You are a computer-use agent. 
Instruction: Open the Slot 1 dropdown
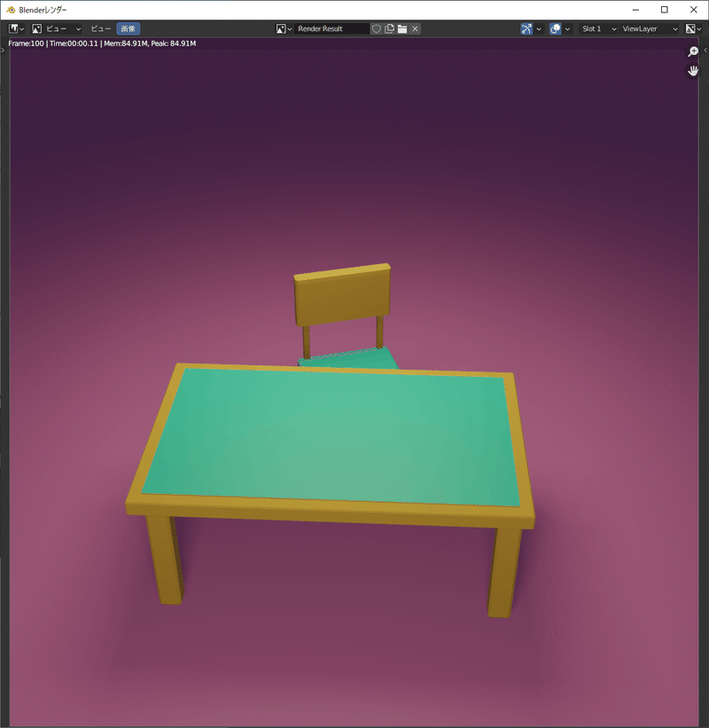click(x=597, y=28)
